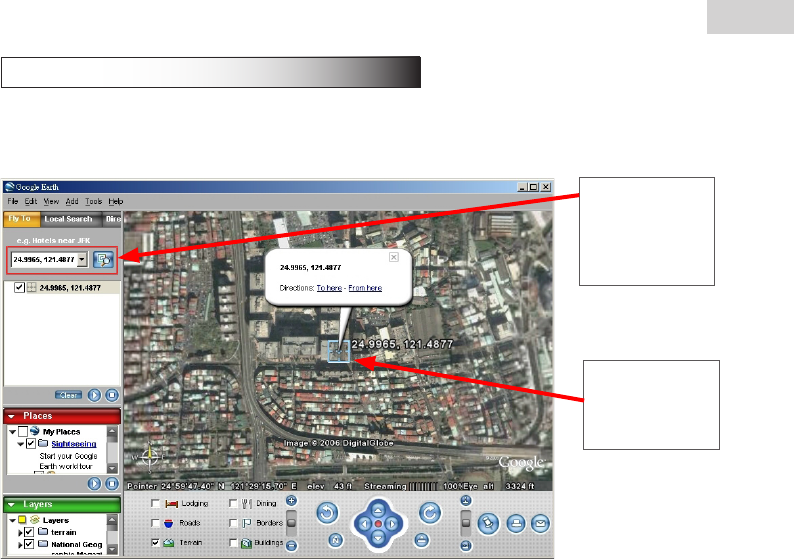Reset north with the N button
This screenshot has height=559, width=794.
[x=335, y=540]
